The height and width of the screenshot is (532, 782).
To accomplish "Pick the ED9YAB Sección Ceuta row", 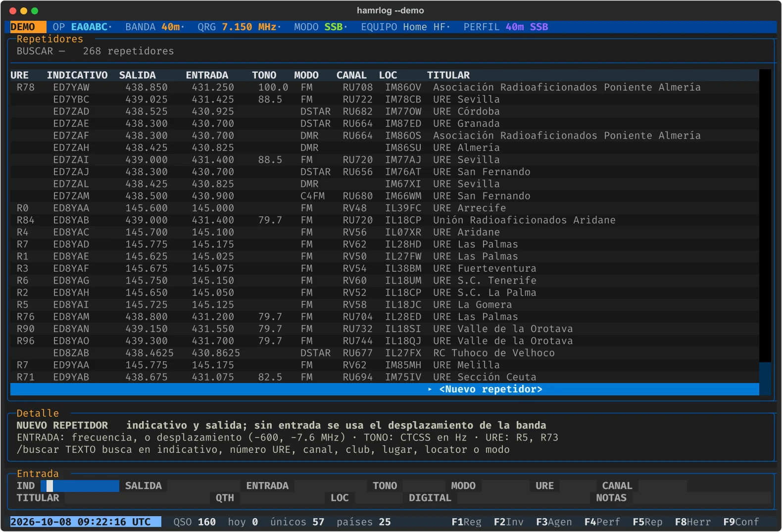I will tap(385, 377).
